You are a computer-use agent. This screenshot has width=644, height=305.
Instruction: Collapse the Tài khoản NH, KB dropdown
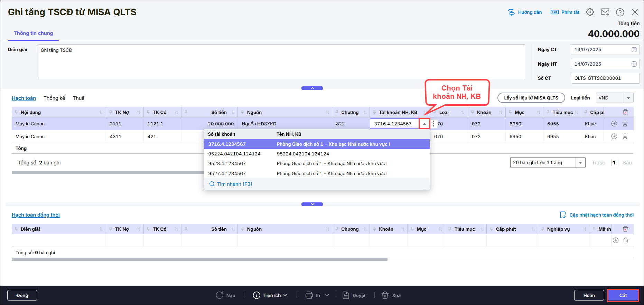[424, 124]
